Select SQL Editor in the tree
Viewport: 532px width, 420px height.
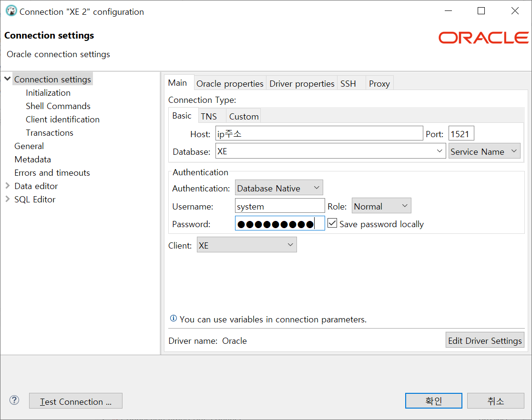coord(35,199)
